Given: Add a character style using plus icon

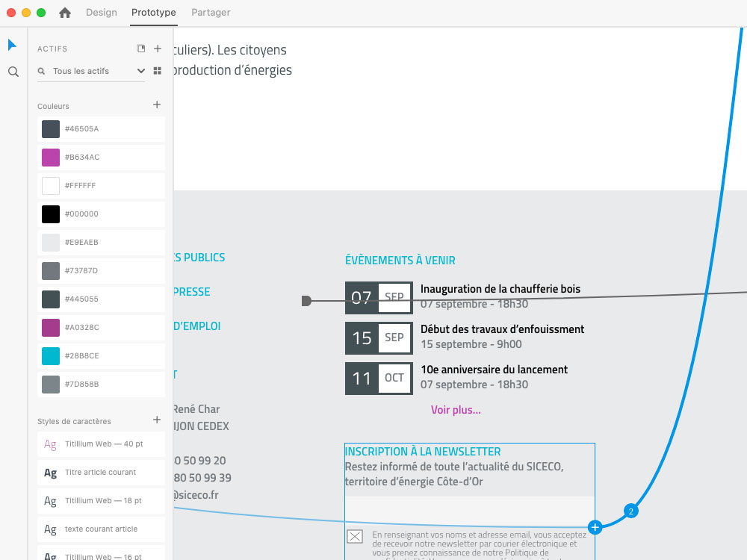Looking at the screenshot, I should pyautogui.click(x=157, y=420).
